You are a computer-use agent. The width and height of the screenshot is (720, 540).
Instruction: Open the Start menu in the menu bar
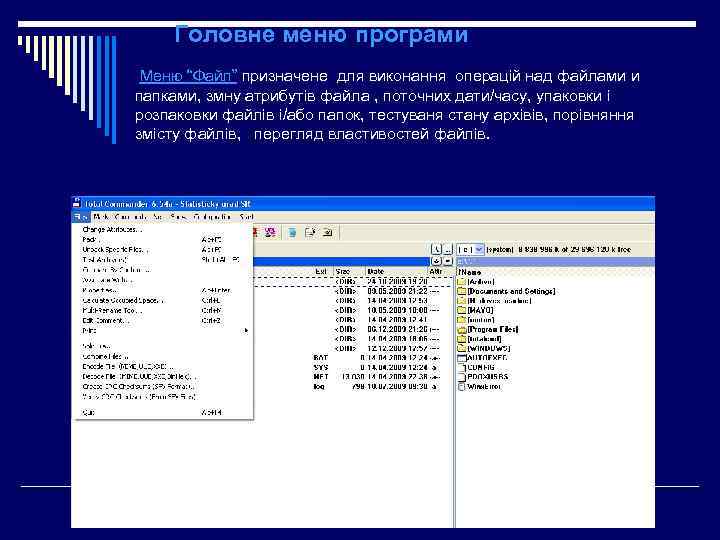(x=247, y=217)
